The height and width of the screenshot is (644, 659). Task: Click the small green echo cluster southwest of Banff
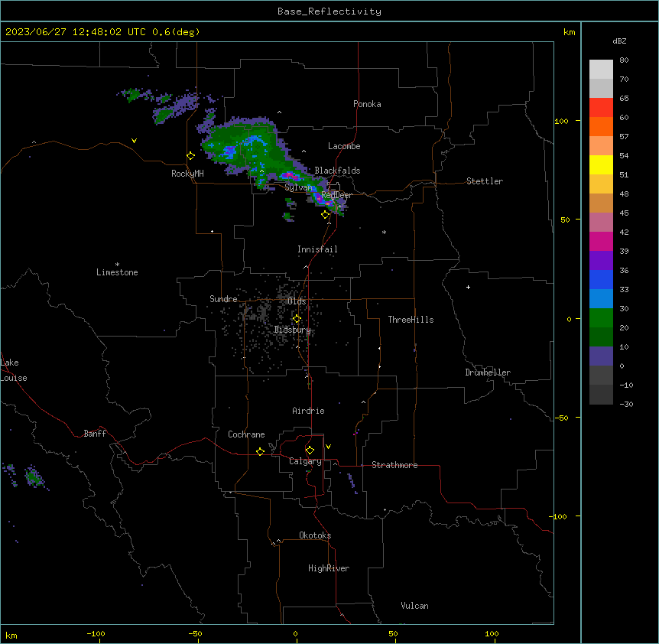33,477
